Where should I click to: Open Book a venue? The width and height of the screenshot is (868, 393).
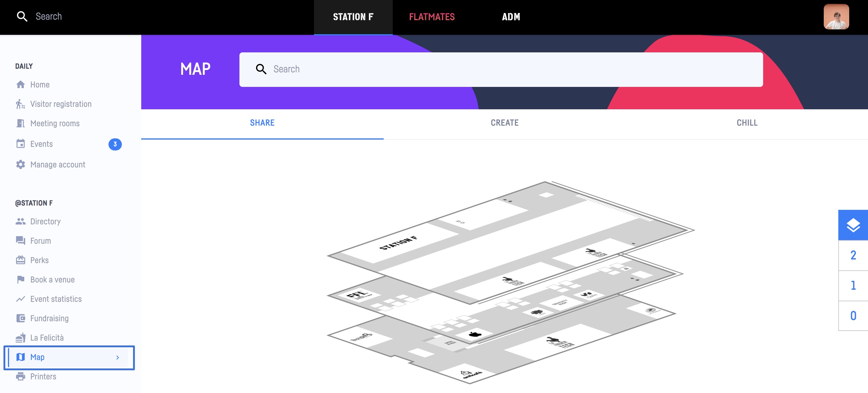tap(52, 279)
